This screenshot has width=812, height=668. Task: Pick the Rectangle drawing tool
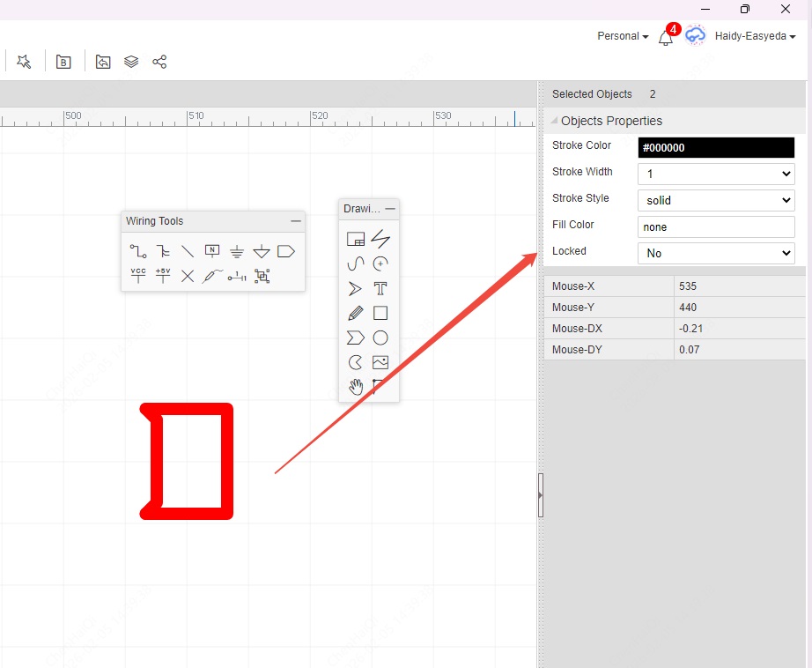380,313
